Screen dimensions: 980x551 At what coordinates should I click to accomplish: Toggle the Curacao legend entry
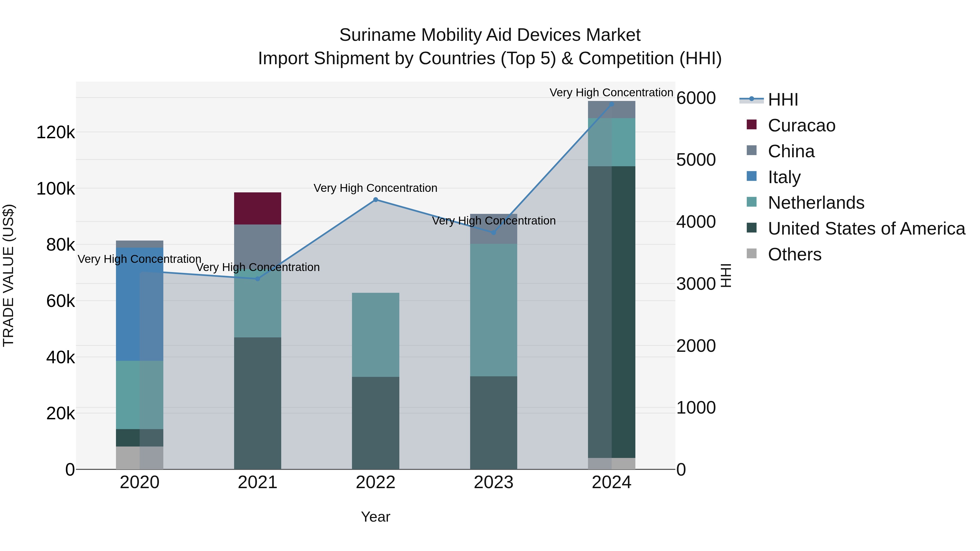[x=791, y=125]
